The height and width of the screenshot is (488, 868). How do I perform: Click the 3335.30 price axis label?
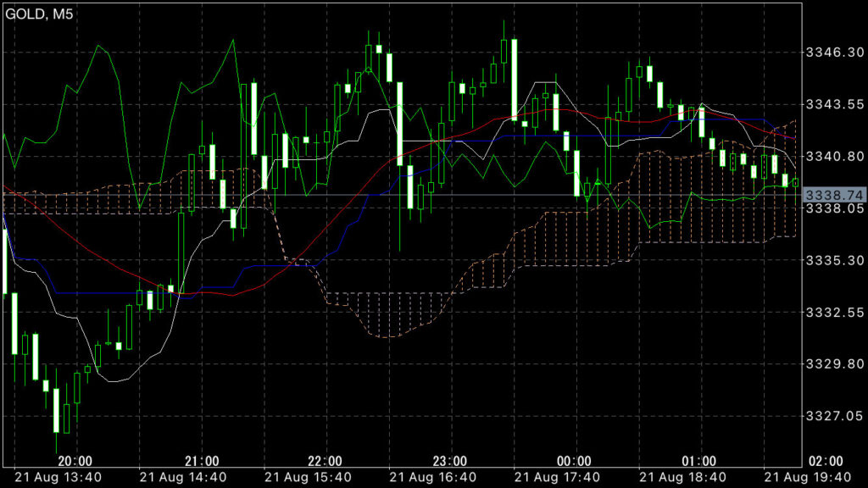tap(833, 260)
